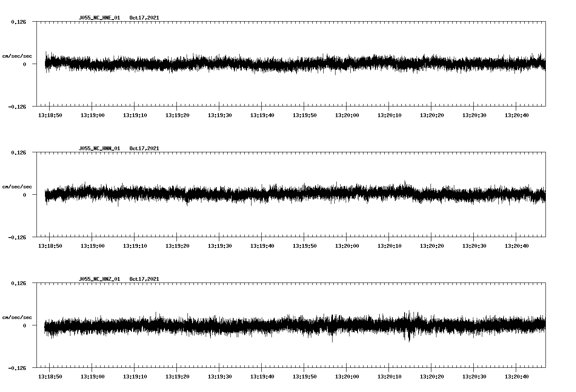
Task: Select the cm/sec/sec unit label on the HNN plot
Action: [17, 187]
